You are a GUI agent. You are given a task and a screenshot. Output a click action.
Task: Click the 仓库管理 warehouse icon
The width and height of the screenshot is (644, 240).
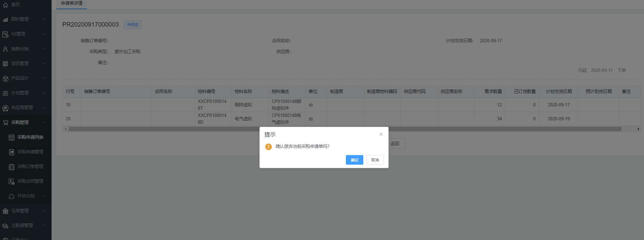pyautogui.click(x=5, y=211)
